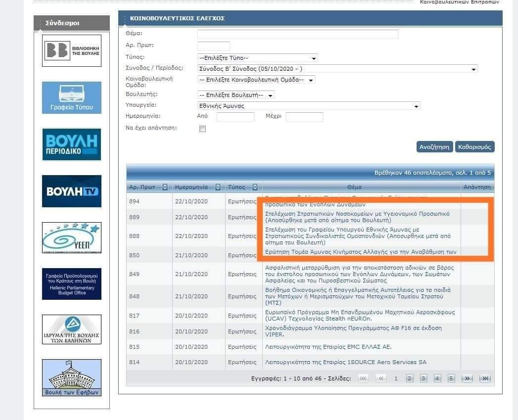Open the Βιβλιοθήκη της Βουλής logo link
518x420 pixels.
point(72,50)
